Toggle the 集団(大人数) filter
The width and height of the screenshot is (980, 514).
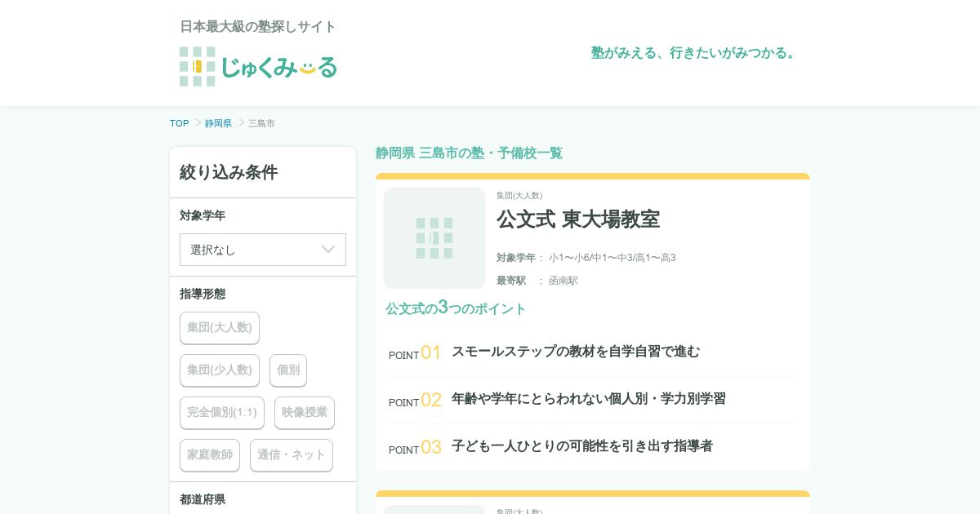[x=220, y=328]
